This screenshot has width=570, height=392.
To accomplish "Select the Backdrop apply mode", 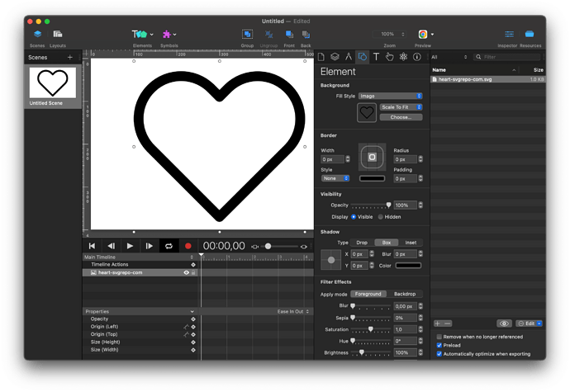I will (x=405, y=294).
